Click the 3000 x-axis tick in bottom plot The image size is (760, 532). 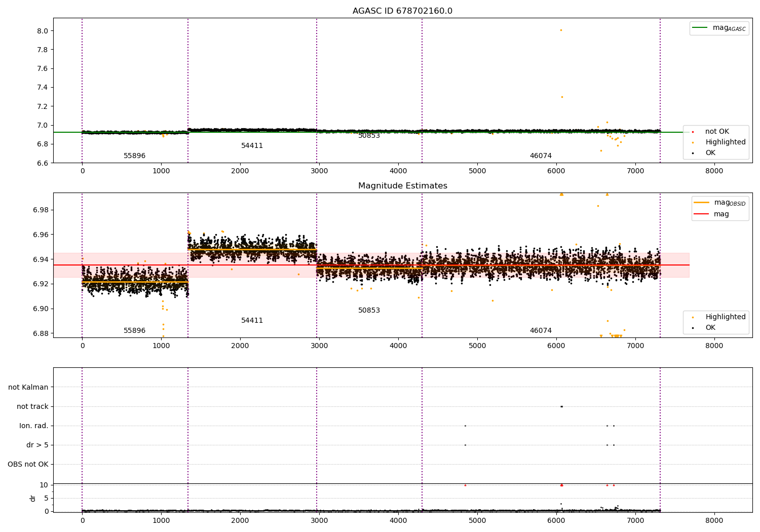click(x=319, y=520)
